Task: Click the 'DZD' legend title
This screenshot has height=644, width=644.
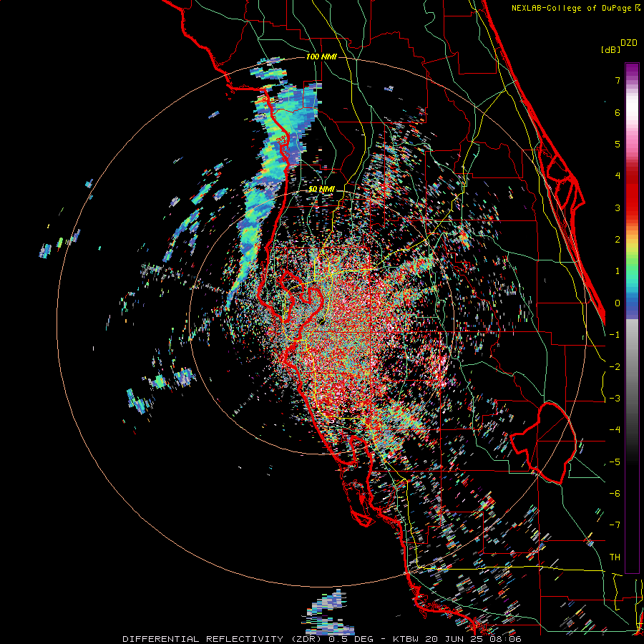Action: tap(629, 43)
